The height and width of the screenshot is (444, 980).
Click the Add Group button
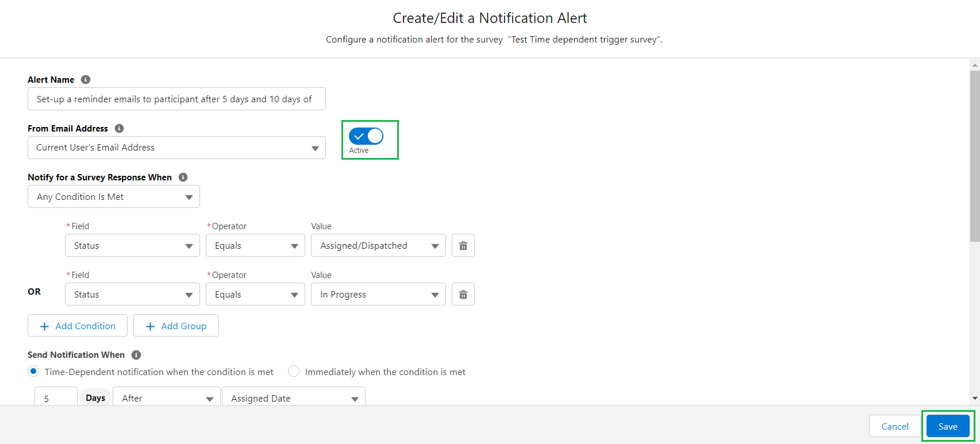176,326
